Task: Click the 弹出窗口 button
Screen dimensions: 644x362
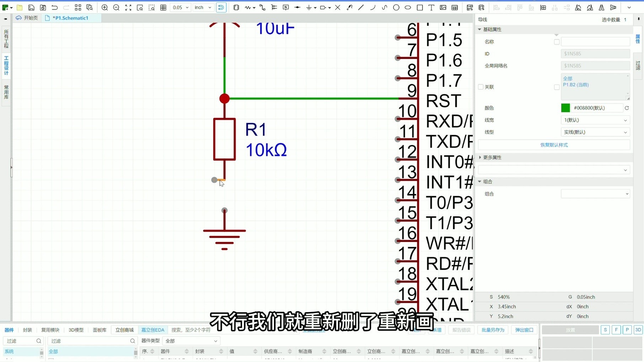Action: (524, 330)
